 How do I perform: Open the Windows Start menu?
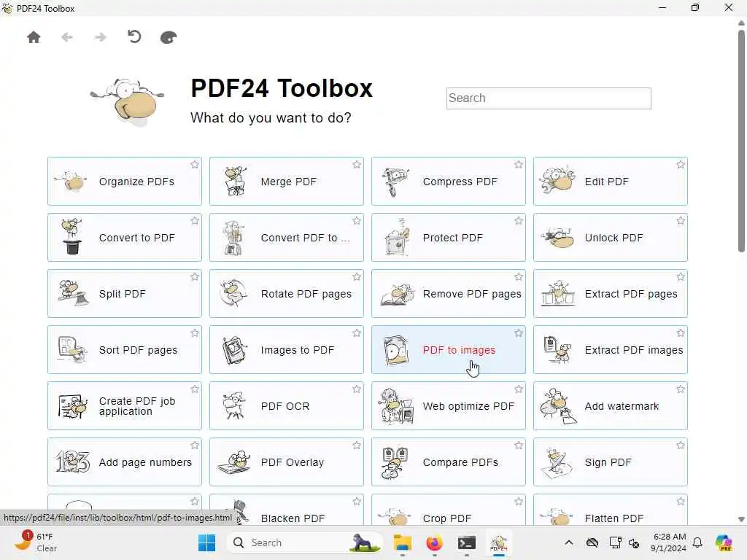point(206,542)
